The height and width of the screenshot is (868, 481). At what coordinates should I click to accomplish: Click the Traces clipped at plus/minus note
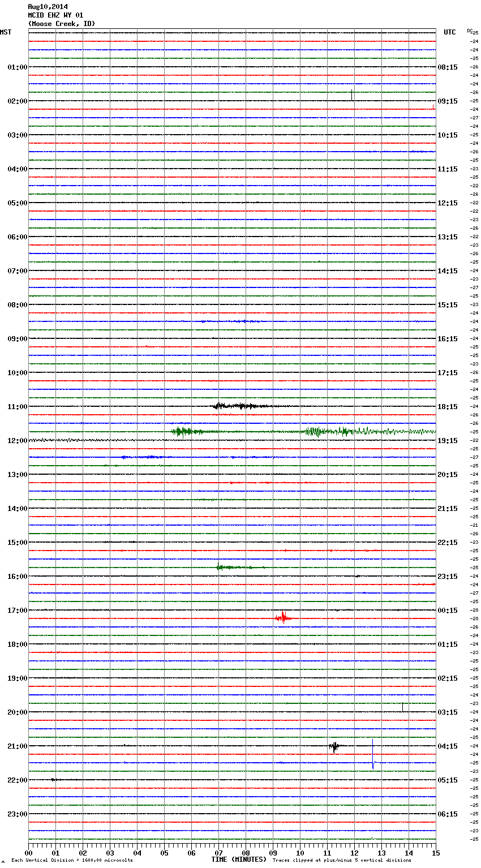[342, 861]
